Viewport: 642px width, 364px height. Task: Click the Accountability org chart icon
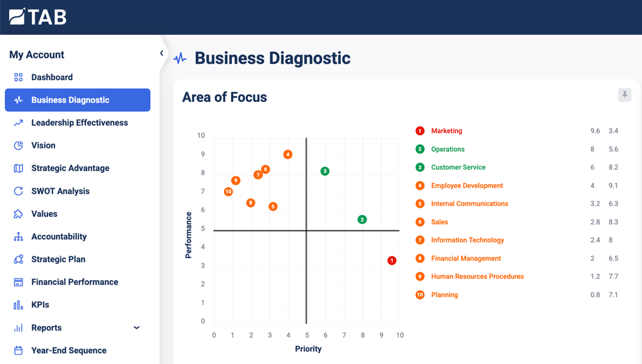click(x=19, y=237)
